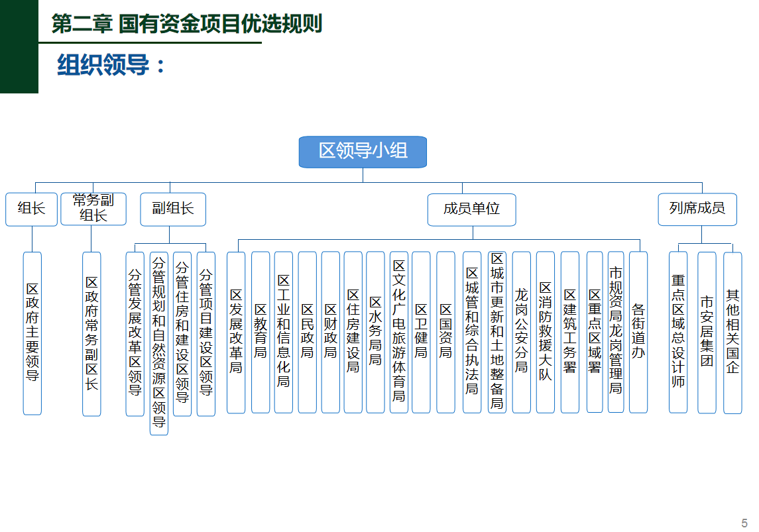Select the 区消防救援大队 box

click(545, 332)
